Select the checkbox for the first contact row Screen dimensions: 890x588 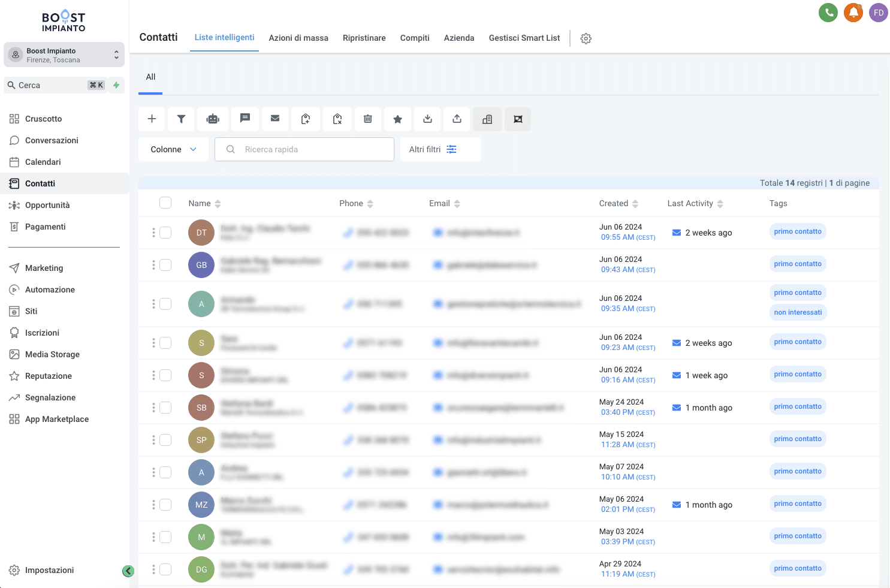pyautogui.click(x=165, y=233)
